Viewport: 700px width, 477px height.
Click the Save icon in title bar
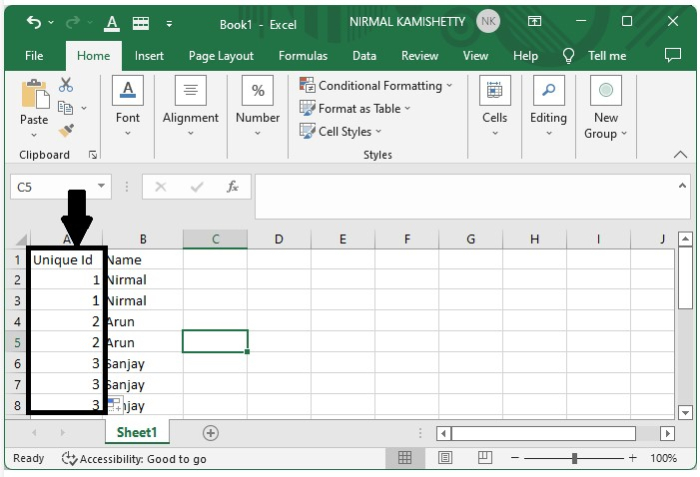coord(141,22)
